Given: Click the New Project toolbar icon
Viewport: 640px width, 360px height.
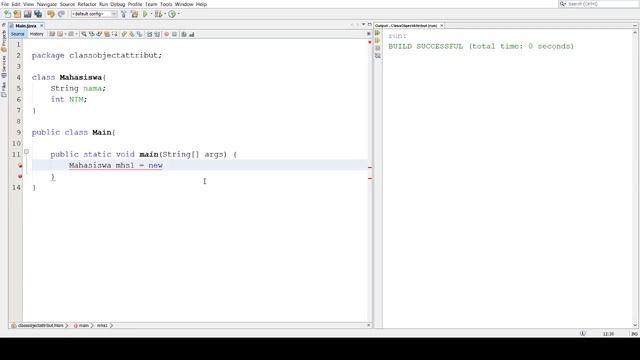Looking at the screenshot, I should tap(17, 14).
